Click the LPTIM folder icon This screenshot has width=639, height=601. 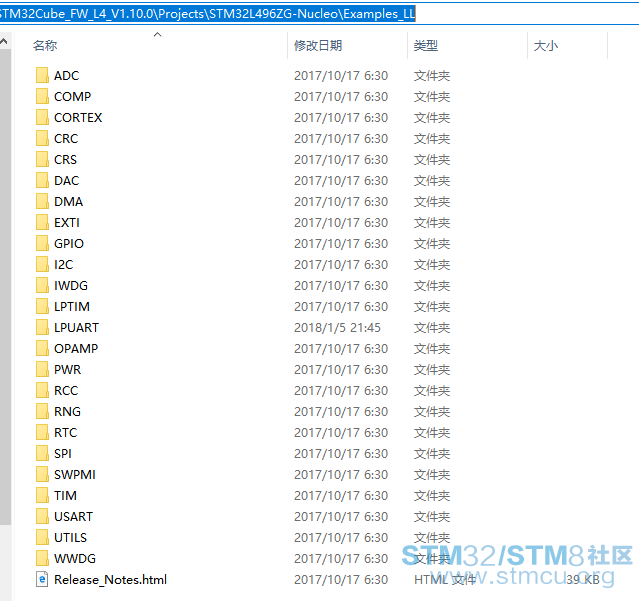click(x=42, y=306)
